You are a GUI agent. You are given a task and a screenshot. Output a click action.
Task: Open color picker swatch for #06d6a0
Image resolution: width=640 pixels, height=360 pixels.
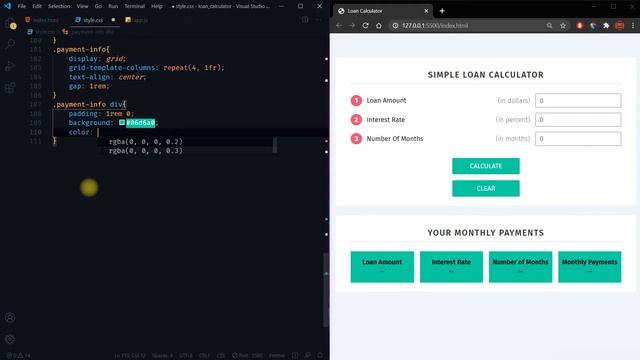[122, 122]
